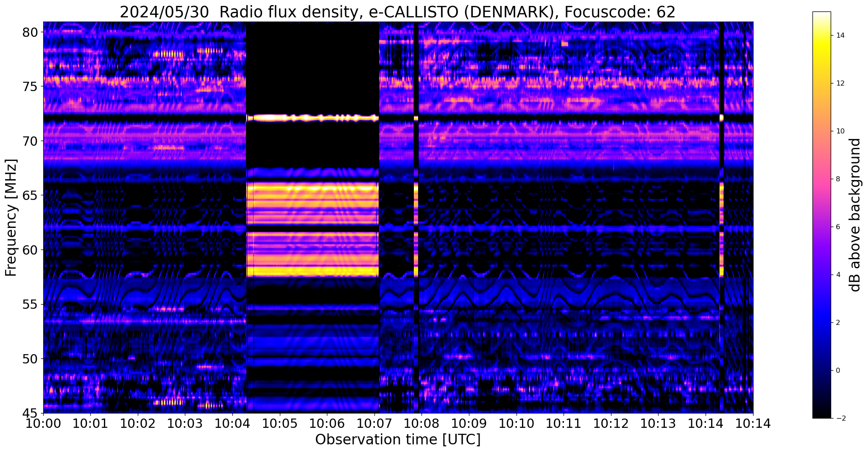Screen dimensions: 868x452
Task: Click the 75 MHz frequency tick label
Action: [30, 86]
